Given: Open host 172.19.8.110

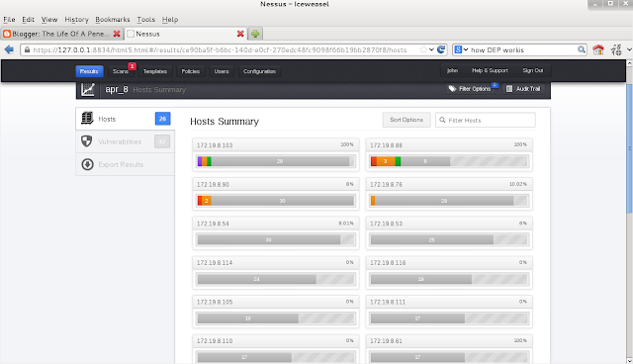Looking at the screenshot, I should [276, 349].
